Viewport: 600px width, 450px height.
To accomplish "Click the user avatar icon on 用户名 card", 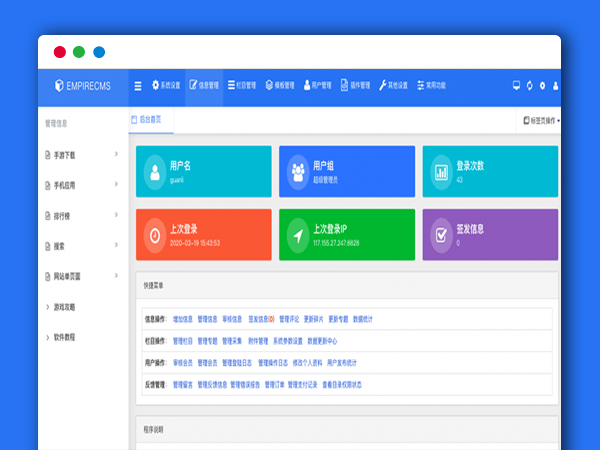I will click(155, 171).
